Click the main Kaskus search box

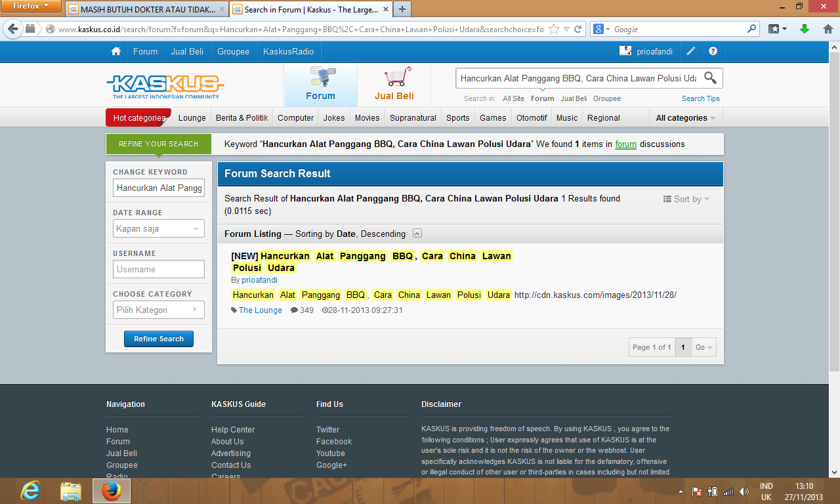(x=577, y=78)
